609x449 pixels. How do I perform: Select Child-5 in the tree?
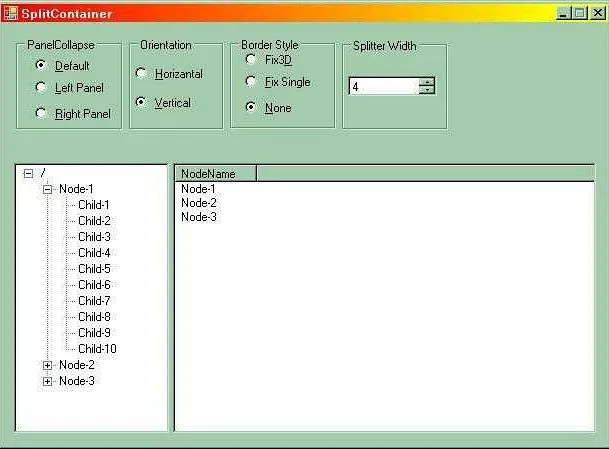coord(94,269)
